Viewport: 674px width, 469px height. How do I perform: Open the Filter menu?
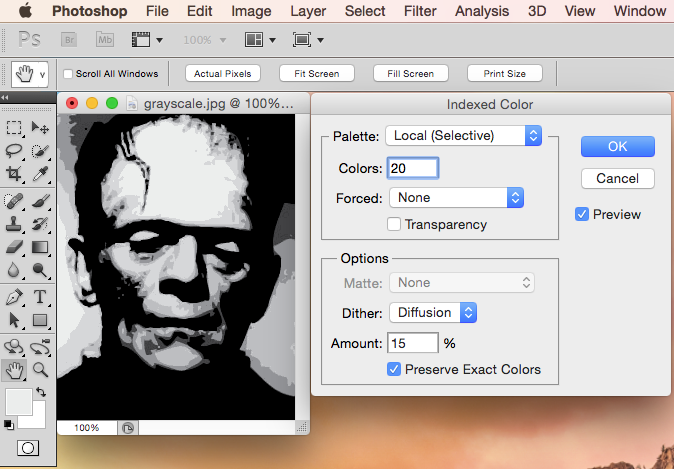420,11
